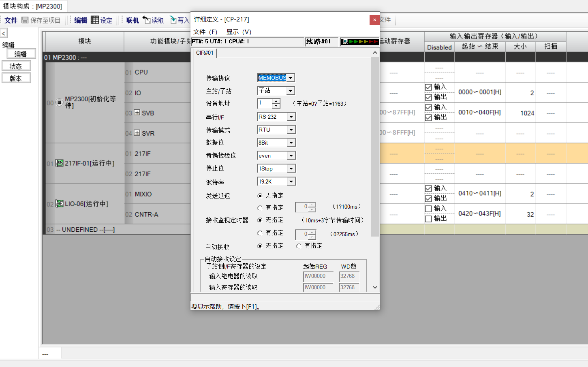Viewport: 588px width, 367px height.
Task: Enable the 输出 checkbox for 0420-043F[H]
Action: click(x=428, y=219)
